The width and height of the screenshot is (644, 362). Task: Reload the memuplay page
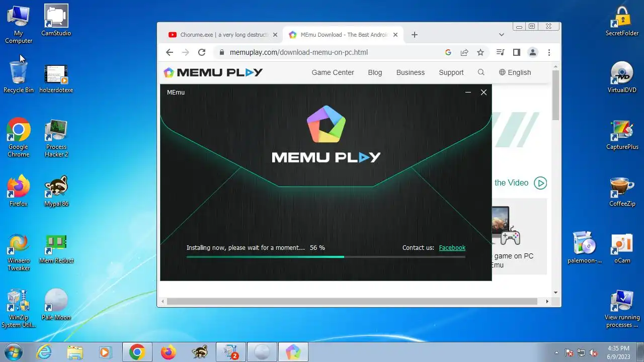(202, 52)
